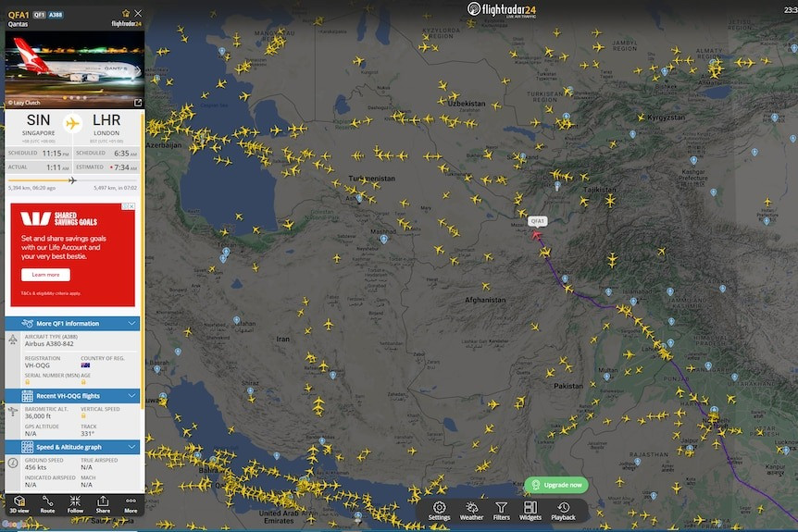Click the 456 kts ground speed value
The width and height of the screenshot is (798, 532).
coord(35,467)
